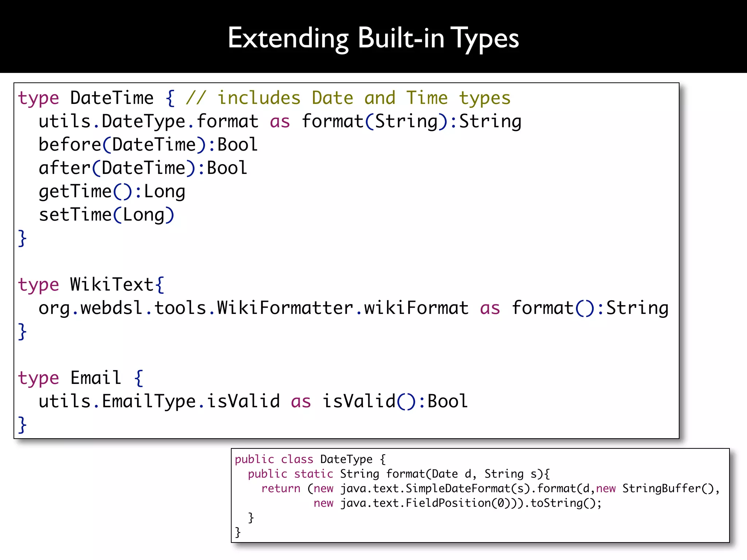Click the slide title 'Extending Built-in Types'
Screen dimensions: 747x560
pyautogui.click(x=373, y=39)
